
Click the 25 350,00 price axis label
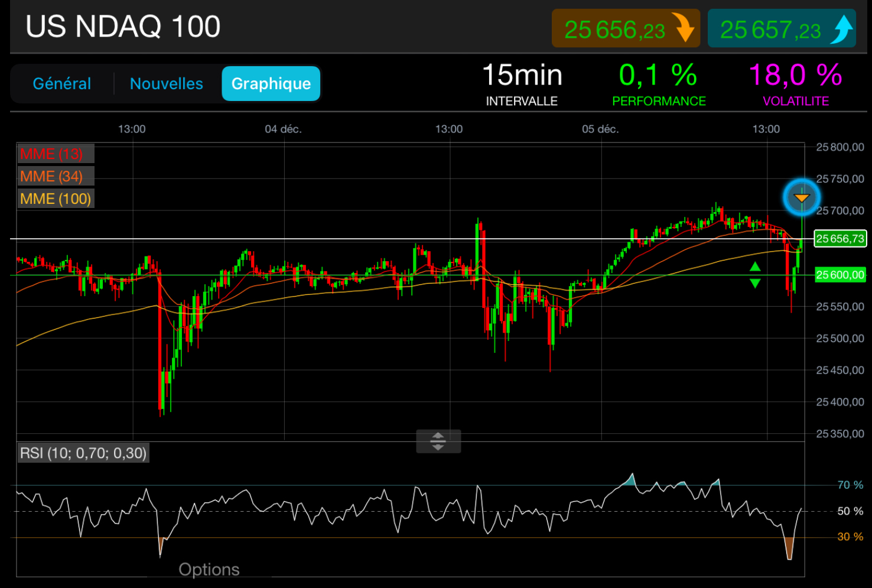click(840, 434)
